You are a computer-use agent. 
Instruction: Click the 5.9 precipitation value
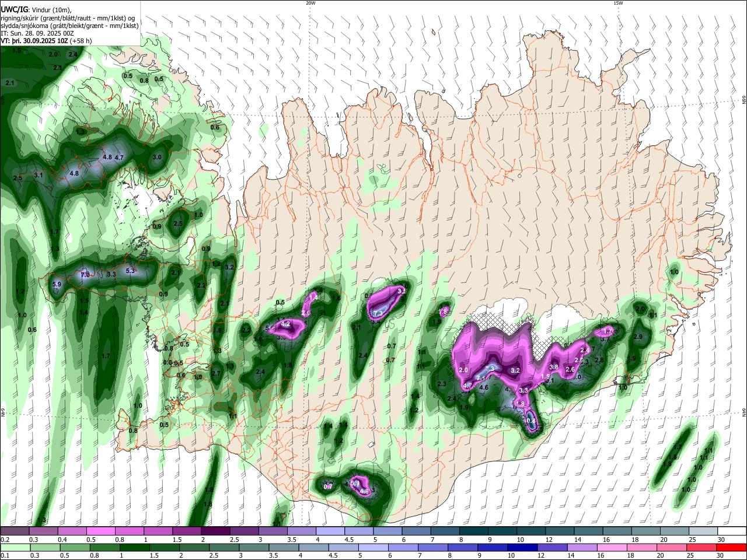(x=57, y=285)
